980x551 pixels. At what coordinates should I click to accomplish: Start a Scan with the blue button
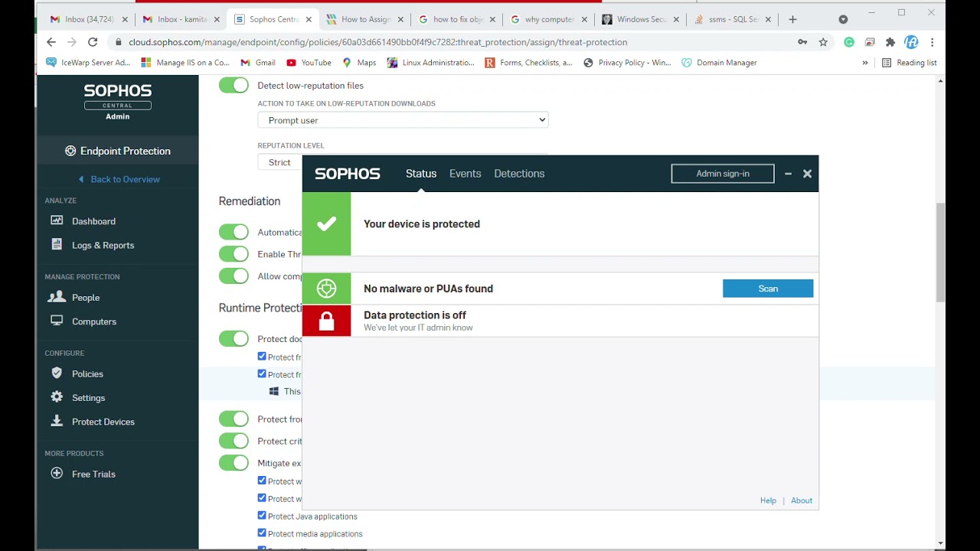tap(768, 289)
